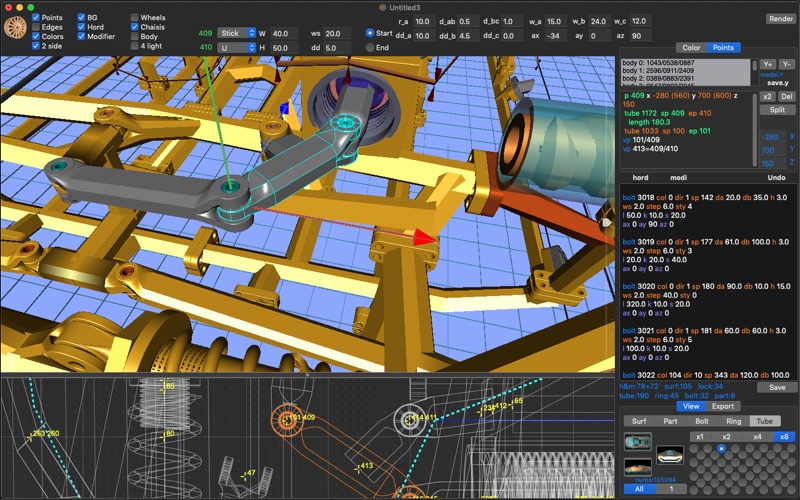This screenshot has width=800, height=500.
Task: Click the Save button
Action: coord(777,387)
